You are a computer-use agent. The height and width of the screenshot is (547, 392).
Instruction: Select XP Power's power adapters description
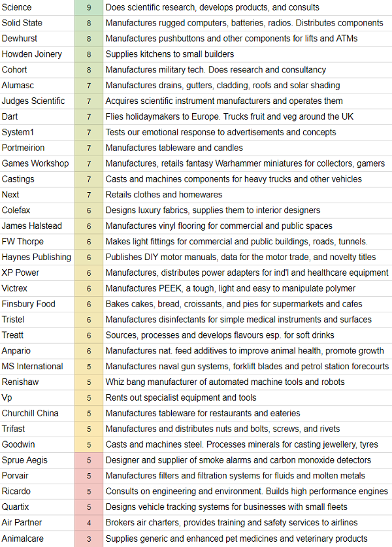click(x=247, y=273)
